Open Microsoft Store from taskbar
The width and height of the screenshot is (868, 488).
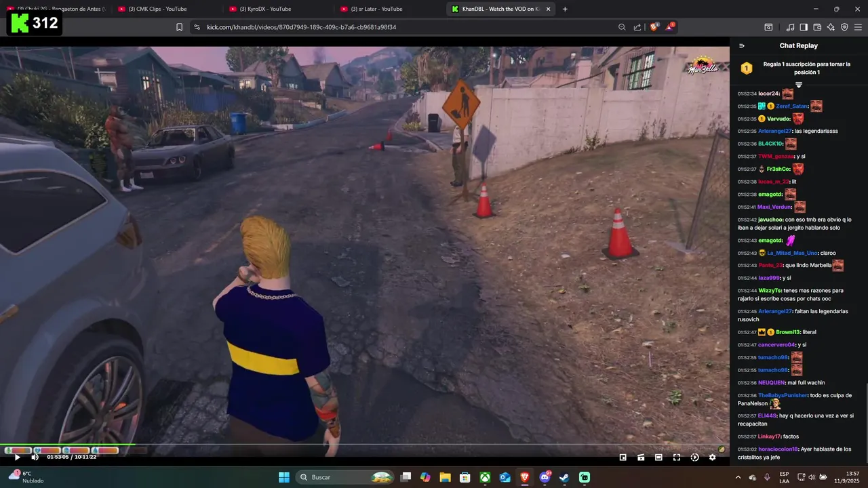(x=465, y=477)
